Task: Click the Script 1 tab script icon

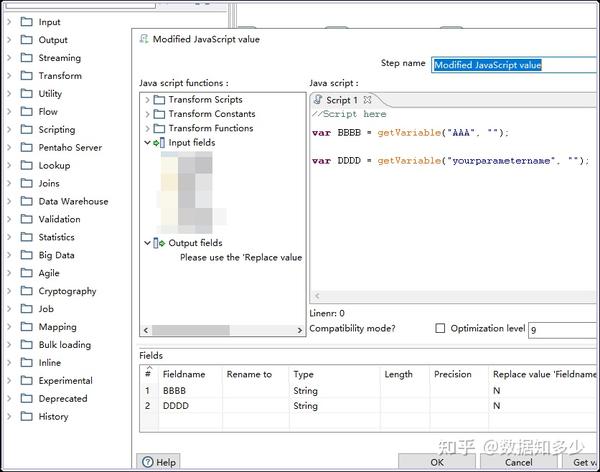Action: pos(318,100)
